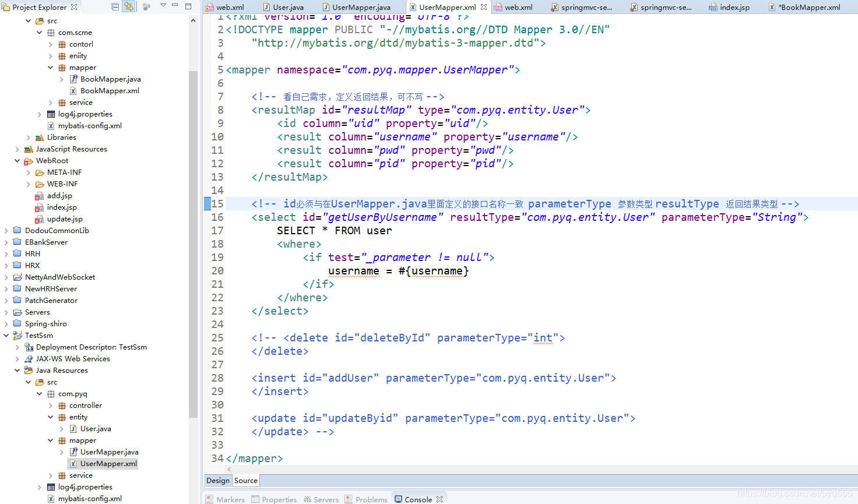This screenshot has width=858, height=504.
Task: Click the Libraries folder icon
Action: 40,138
